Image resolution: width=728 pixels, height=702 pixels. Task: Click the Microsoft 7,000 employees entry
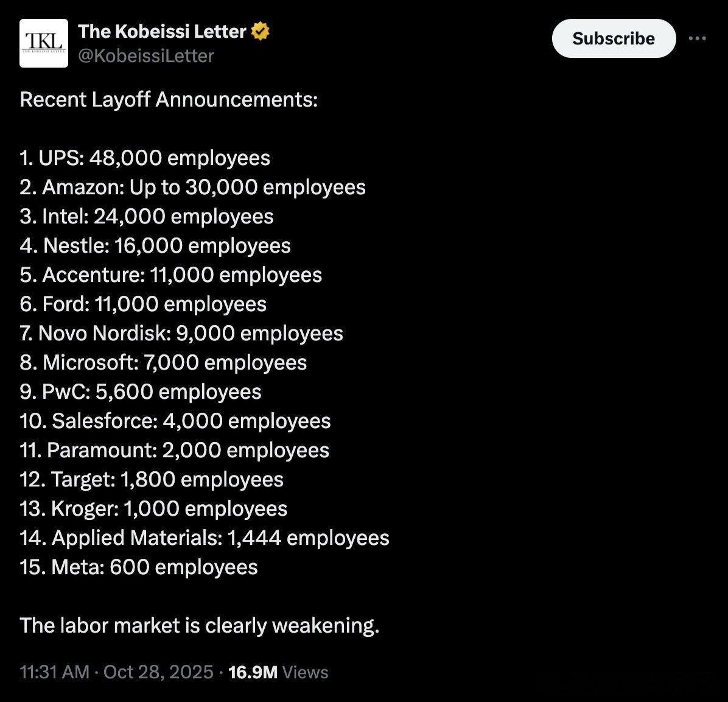tap(163, 363)
